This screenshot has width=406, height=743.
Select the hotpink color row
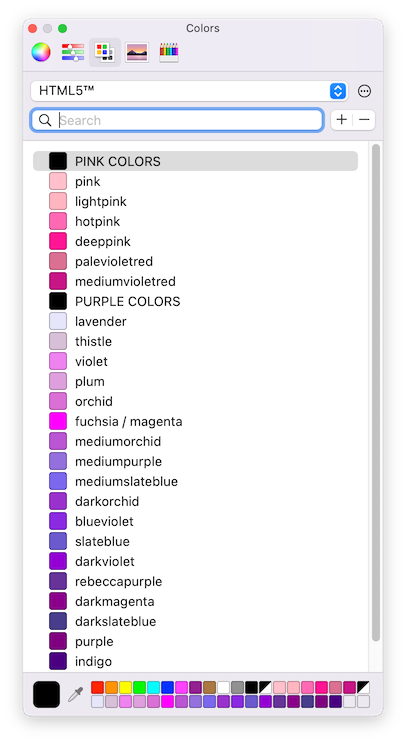195,221
